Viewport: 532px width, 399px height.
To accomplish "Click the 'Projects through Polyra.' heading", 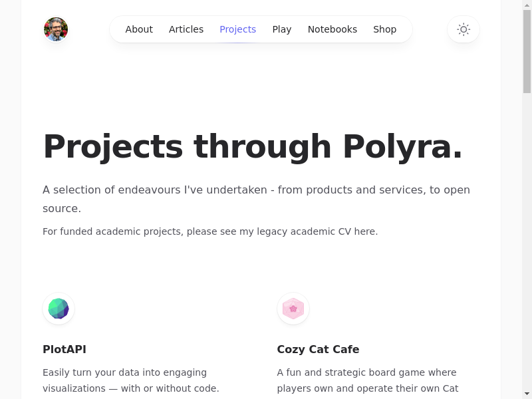I will point(253,146).
